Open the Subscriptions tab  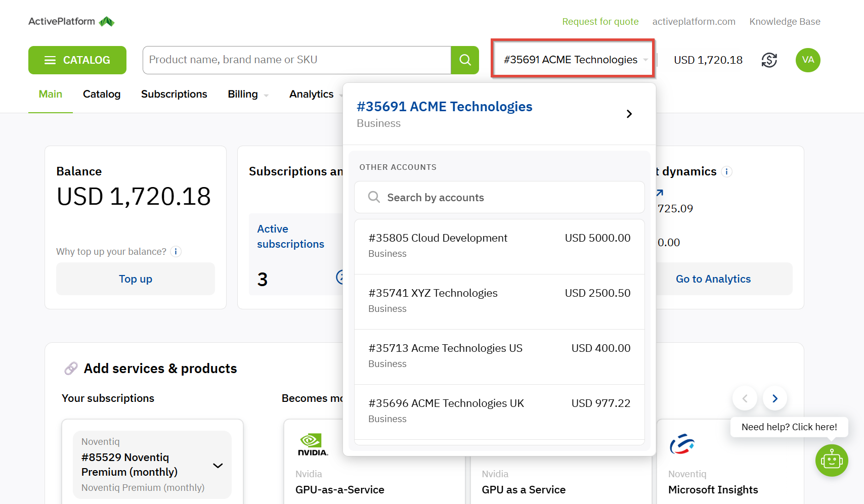(x=174, y=94)
